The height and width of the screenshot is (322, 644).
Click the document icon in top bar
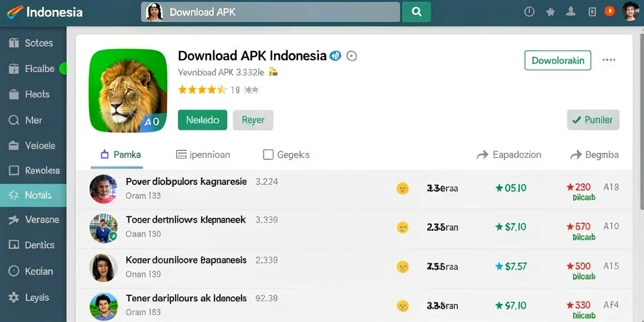tap(592, 12)
